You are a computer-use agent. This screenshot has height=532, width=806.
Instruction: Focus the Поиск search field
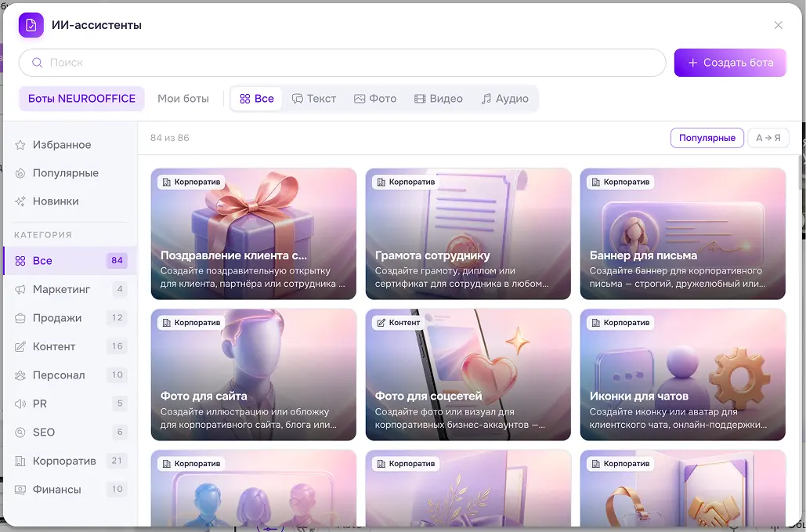(x=342, y=63)
